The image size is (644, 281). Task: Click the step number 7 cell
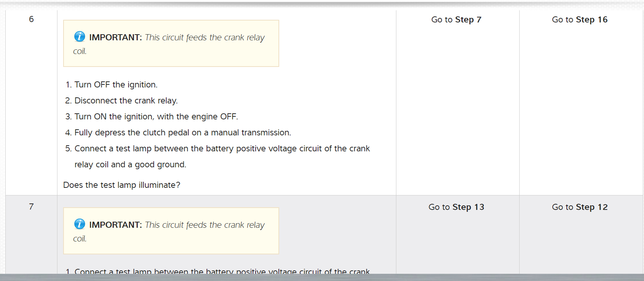[x=31, y=207]
